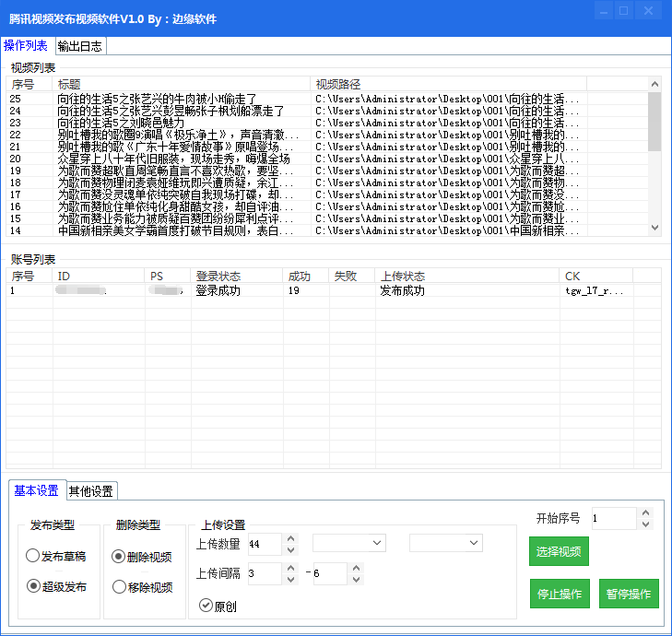
Task: Click the 停止操作 button
Action: pos(560,594)
